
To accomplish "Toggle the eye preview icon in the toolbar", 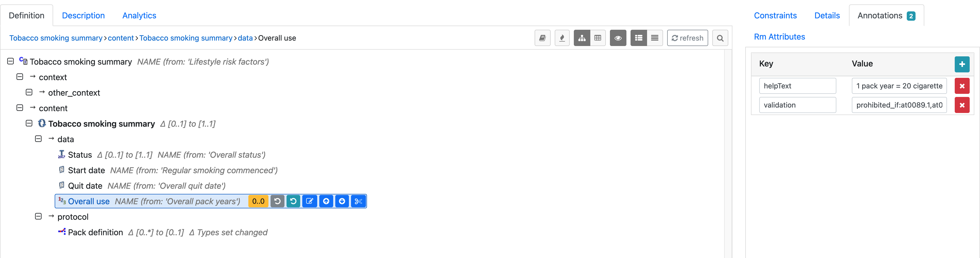I will (618, 38).
